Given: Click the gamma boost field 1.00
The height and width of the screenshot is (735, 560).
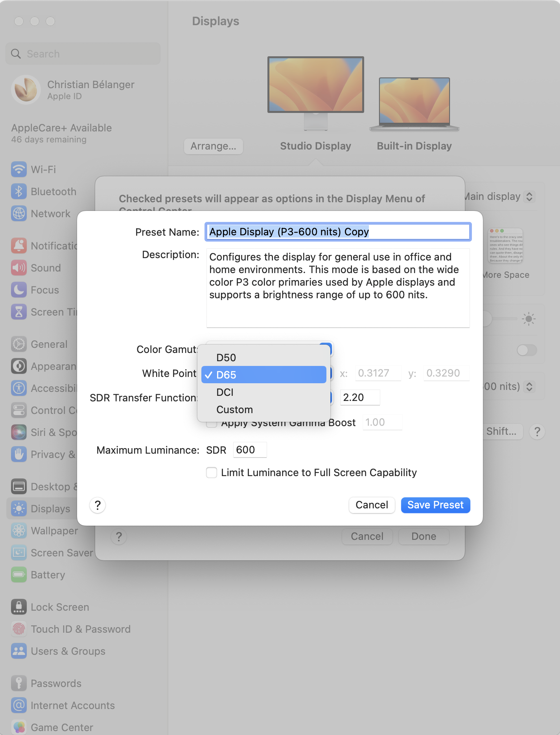Looking at the screenshot, I should pos(382,422).
